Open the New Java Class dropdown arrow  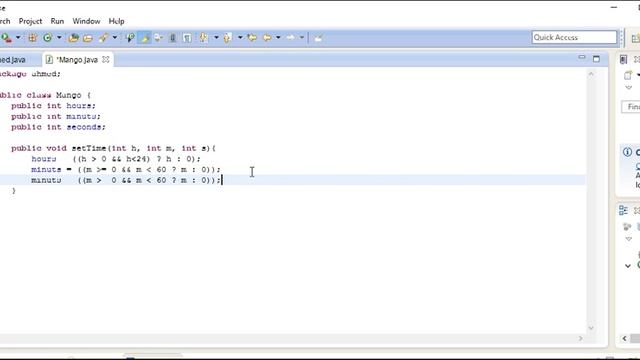(59, 38)
